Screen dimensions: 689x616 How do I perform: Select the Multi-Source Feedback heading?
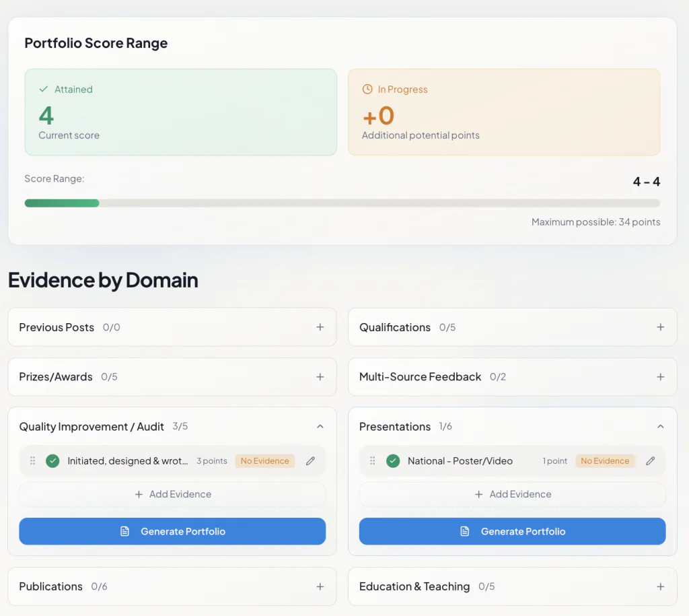click(x=420, y=377)
